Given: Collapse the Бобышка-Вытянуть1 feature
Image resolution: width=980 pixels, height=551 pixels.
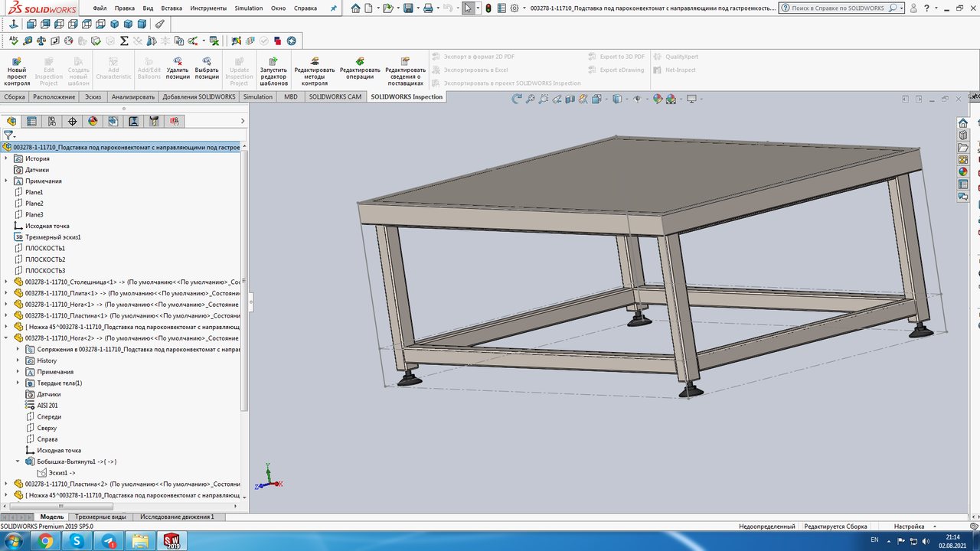Looking at the screenshot, I should [x=18, y=461].
